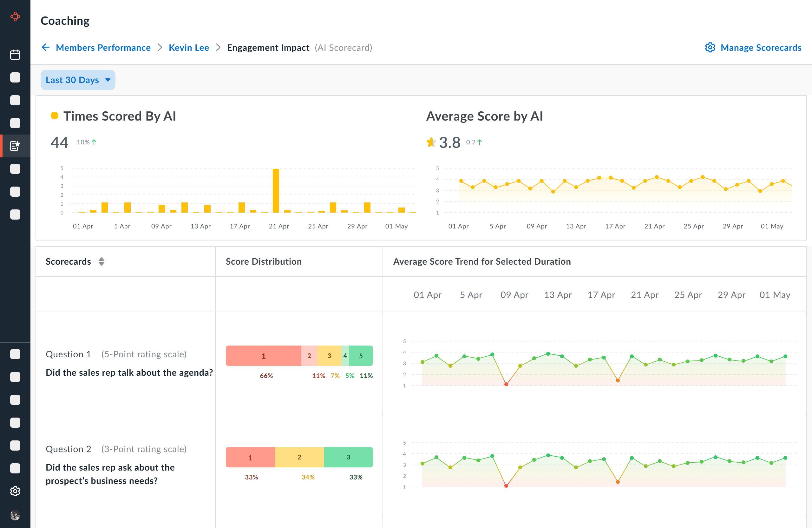
Task: Click the back arrow before Members Performance
Action: (46, 48)
